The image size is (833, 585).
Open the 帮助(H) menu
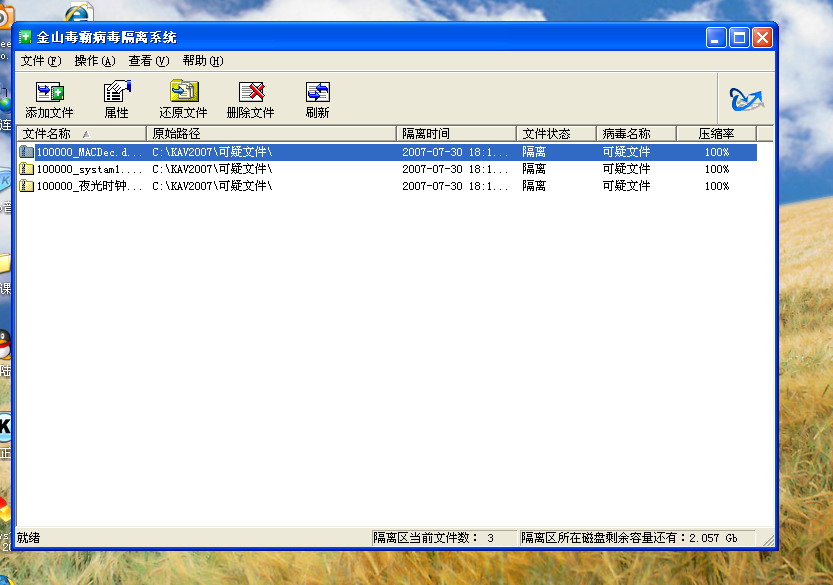tap(203, 61)
